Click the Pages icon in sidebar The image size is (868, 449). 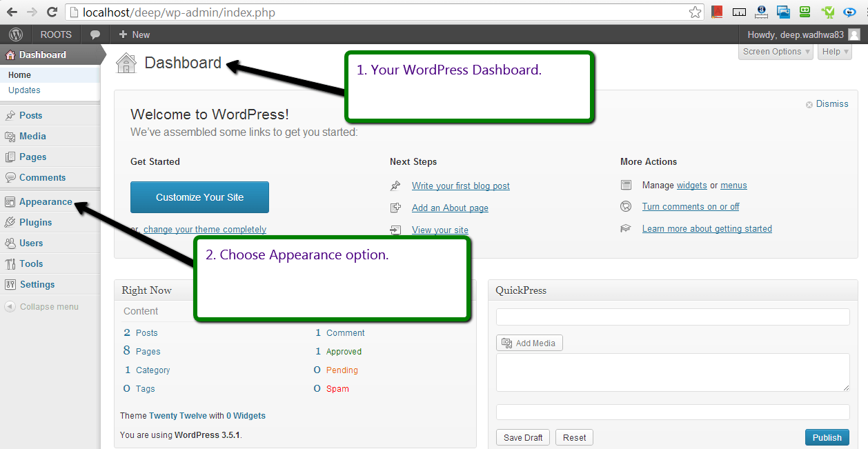(10, 157)
